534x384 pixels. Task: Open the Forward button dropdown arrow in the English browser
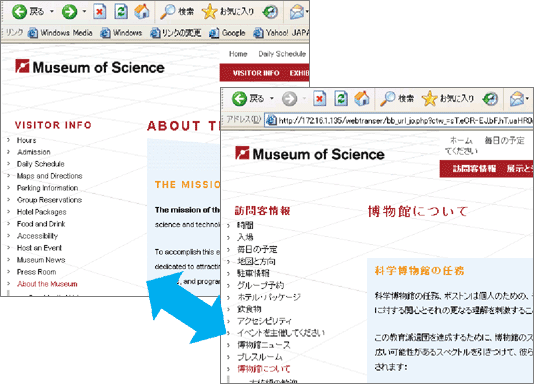point(84,12)
